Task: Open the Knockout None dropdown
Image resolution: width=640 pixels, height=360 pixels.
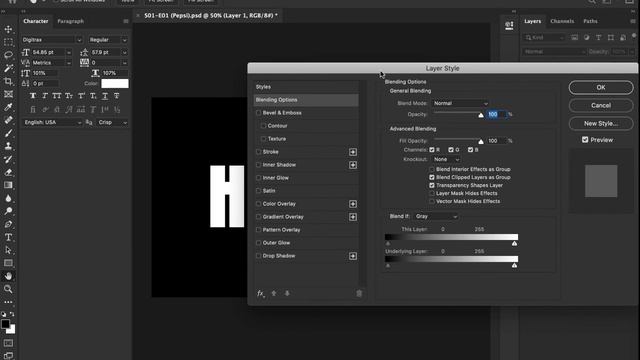Action: click(447, 159)
